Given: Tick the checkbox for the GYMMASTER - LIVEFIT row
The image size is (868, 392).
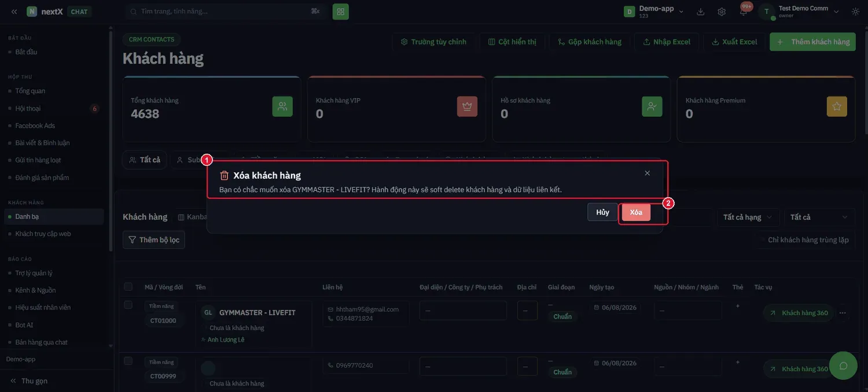Looking at the screenshot, I should (x=128, y=305).
